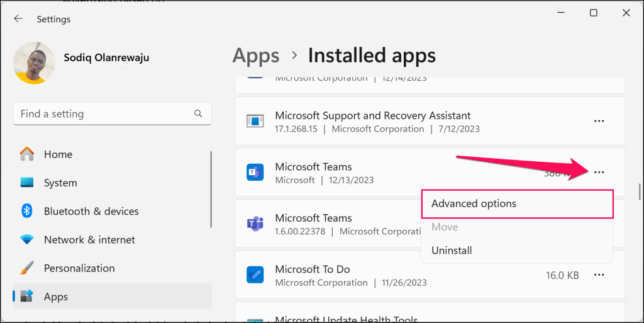Click the Microsoft To Do app icon

pos(255,275)
